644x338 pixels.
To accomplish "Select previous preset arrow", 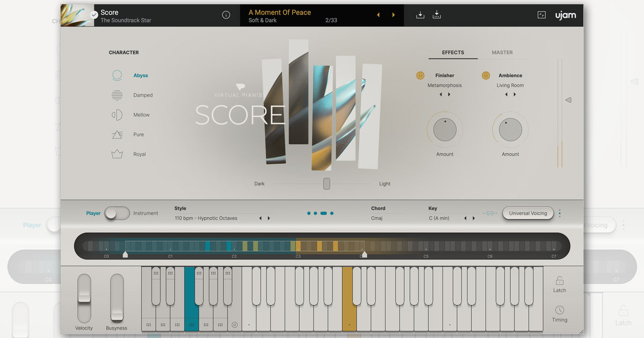I will [x=378, y=15].
